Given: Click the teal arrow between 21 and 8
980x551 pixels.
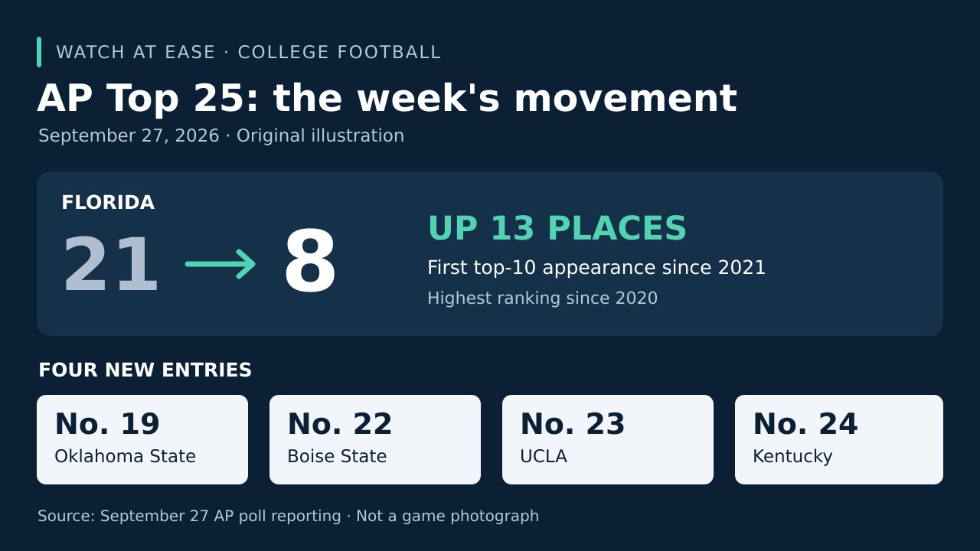Looking at the screenshot, I should [220, 264].
